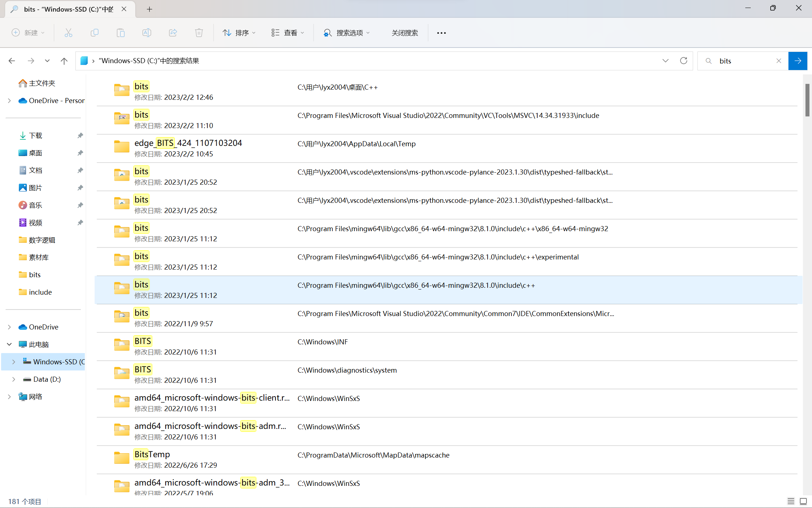Run search with the blue arrow button
This screenshot has height=508, width=812.
(x=798, y=61)
